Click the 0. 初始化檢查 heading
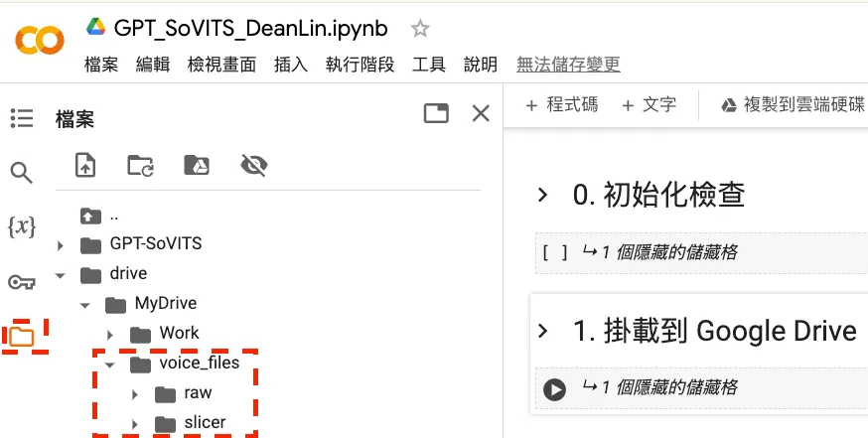 click(658, 195)
